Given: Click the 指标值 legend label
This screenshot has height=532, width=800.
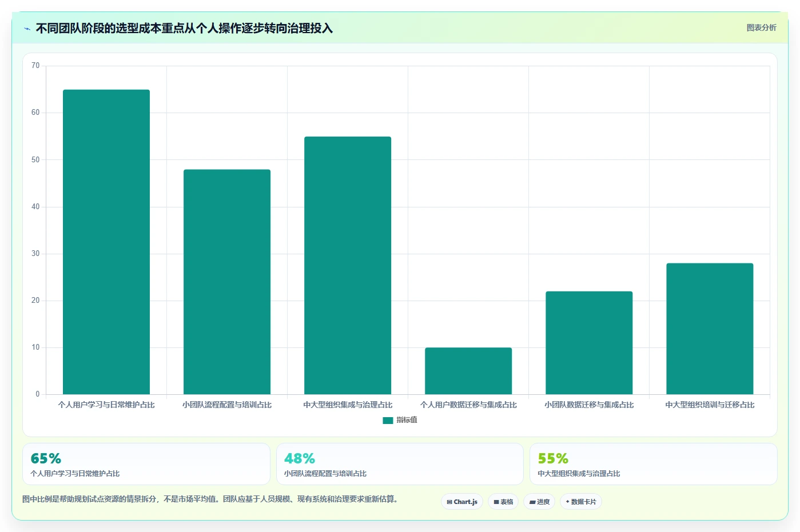Looking at the screenshot, I should click(407, 420).
